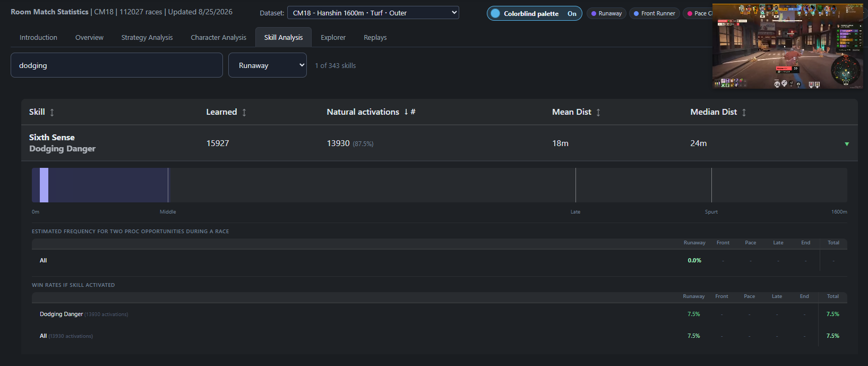
Task: Click the 18m mean distance value
Action: click(x=560, y=143)
